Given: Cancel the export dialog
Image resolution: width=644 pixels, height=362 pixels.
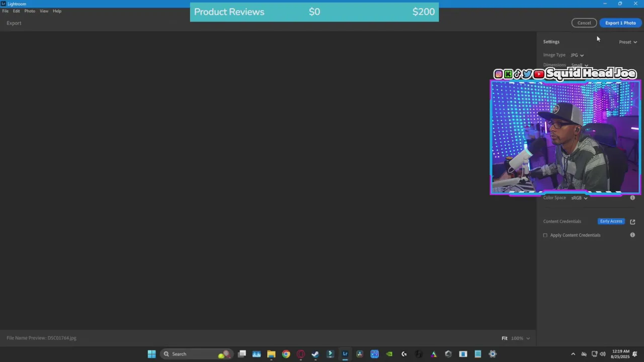Looking at the screenshot, I should [x=584, y=23].
